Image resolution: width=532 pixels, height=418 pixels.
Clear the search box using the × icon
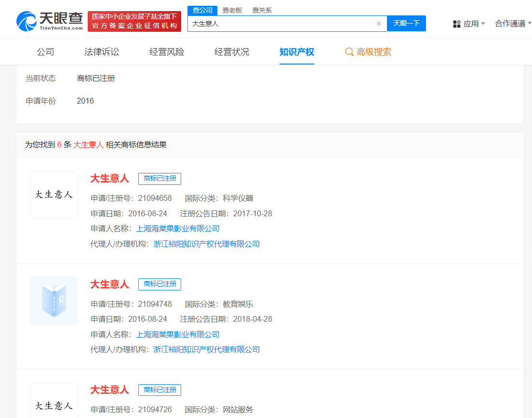[379, 23]
